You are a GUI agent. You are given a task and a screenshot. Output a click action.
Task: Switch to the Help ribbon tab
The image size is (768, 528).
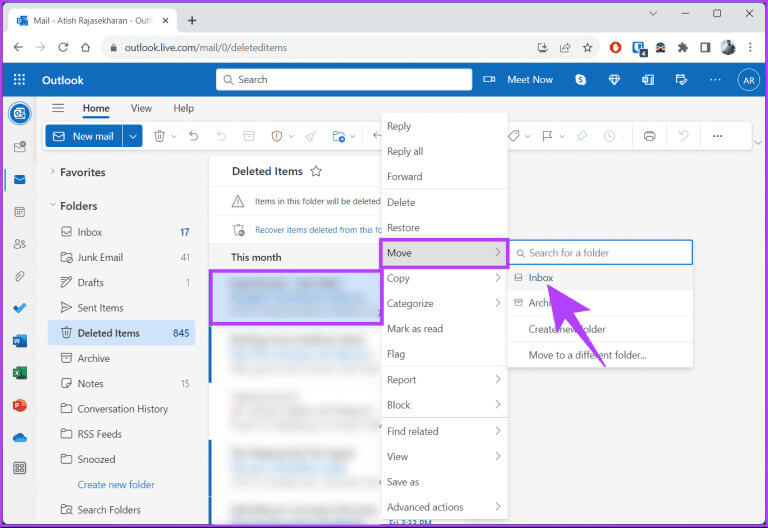tap(184, 108)
